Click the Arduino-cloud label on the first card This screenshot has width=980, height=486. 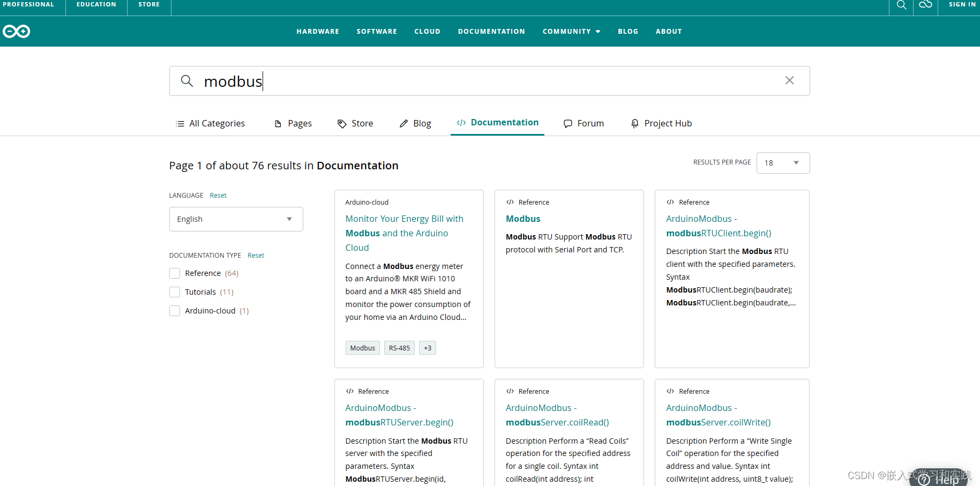367,203
